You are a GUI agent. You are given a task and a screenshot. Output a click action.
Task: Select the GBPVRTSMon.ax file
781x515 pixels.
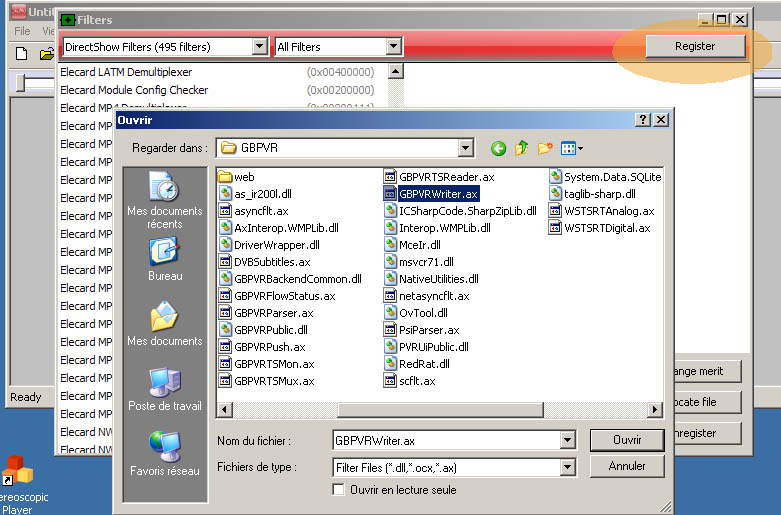click(x=267, y=364)
